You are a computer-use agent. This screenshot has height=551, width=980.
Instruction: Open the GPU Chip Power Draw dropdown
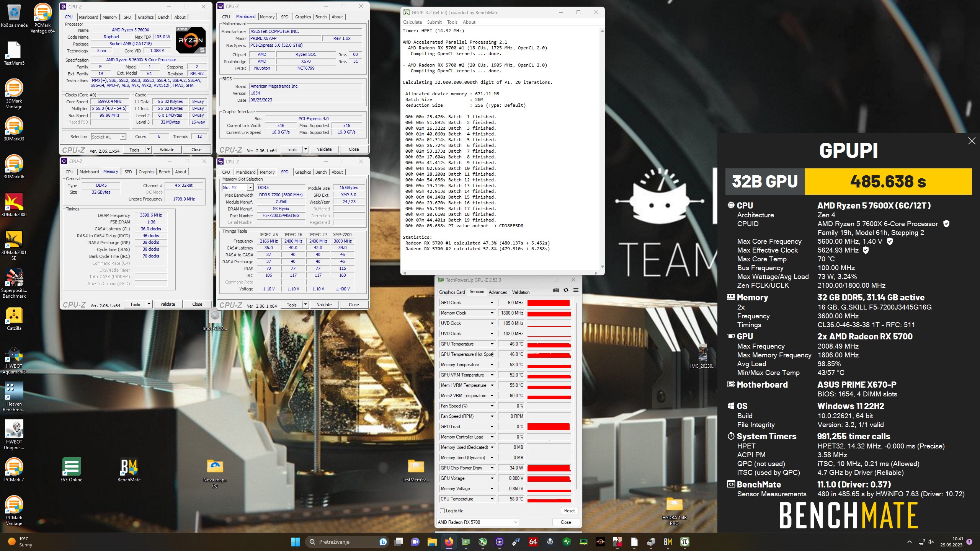click(492, 468)
